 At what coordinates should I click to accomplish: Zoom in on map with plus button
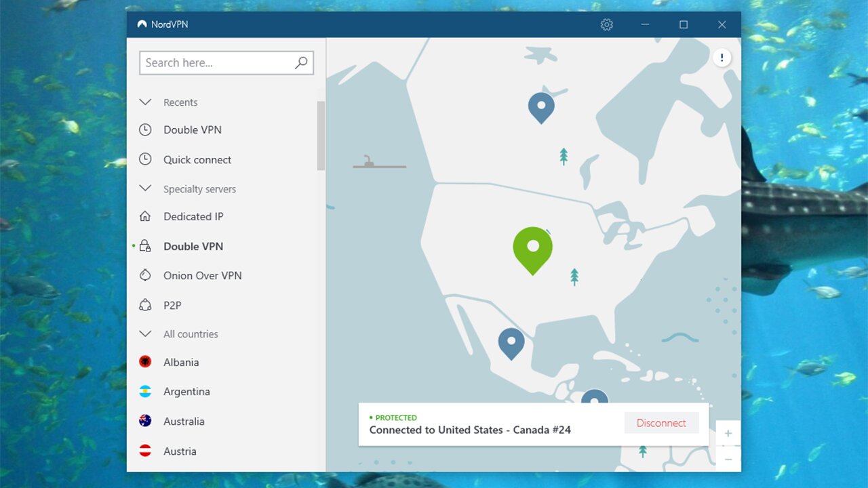click(x=728, y=433)
